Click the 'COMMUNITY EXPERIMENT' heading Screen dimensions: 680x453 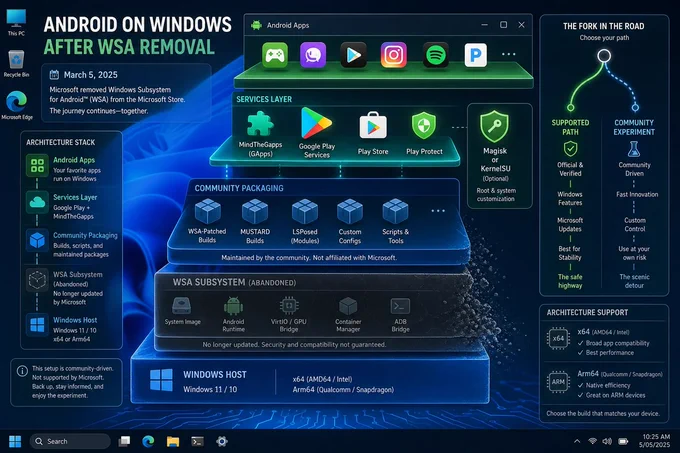point(634,127)
